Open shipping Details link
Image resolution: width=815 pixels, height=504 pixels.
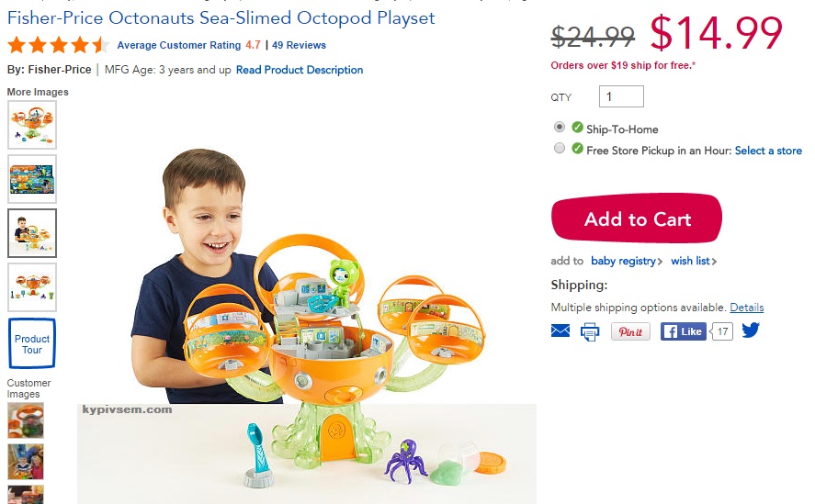[747, 308]
